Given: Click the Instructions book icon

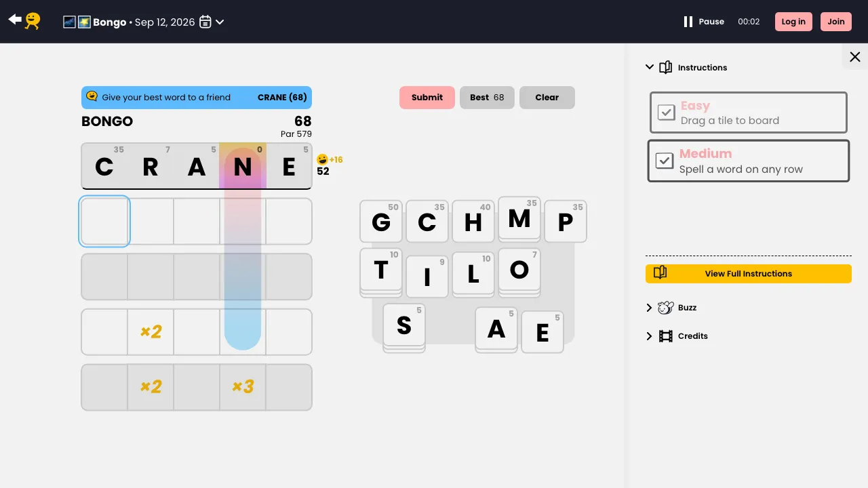Looking at the screenshot, I should click(666, 67).
